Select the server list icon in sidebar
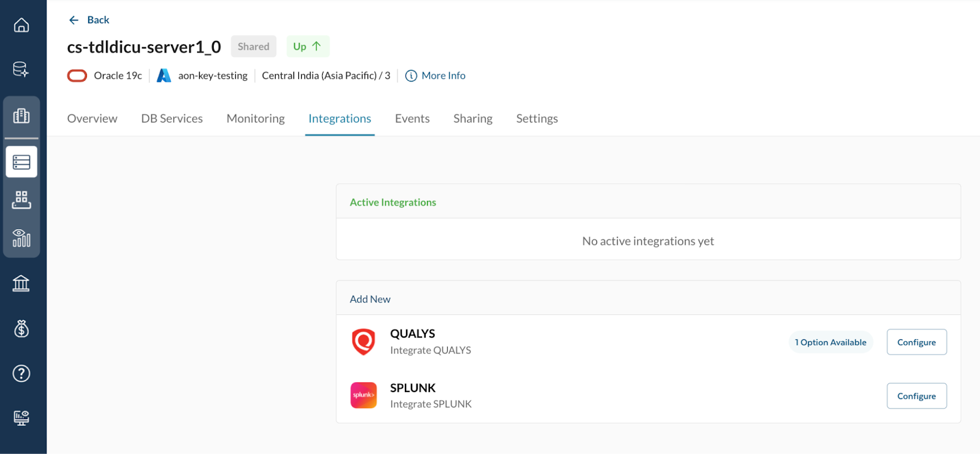The image size is (980, 454). pyautogui.click(x=21, y=162)
